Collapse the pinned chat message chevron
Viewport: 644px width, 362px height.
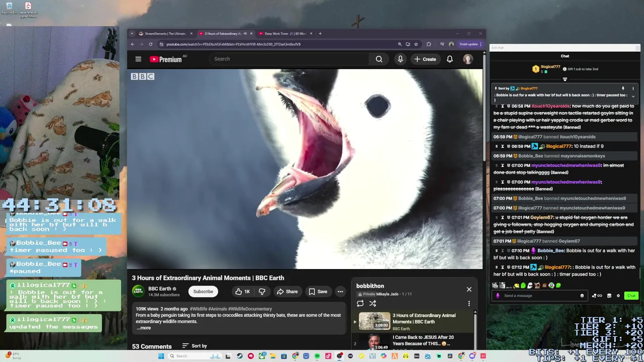(633, 96)
